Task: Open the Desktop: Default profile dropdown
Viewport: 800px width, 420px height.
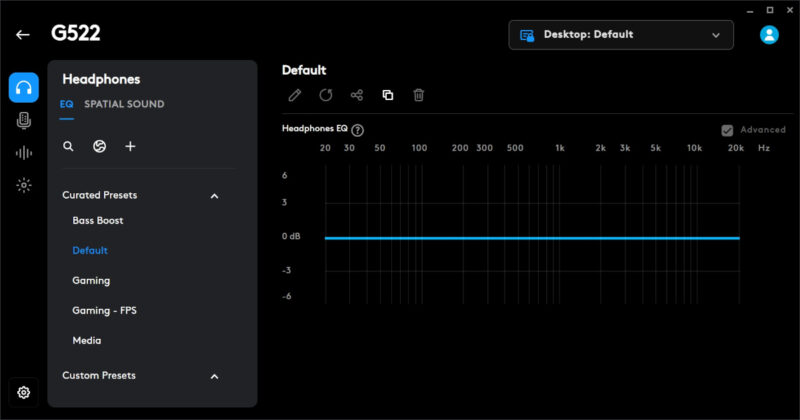Action: tap(621, 35)
